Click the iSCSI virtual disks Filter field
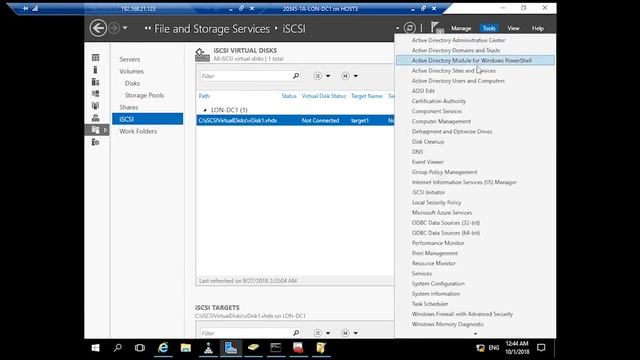This screenshot has height=360, width=640. pos(245,76)
